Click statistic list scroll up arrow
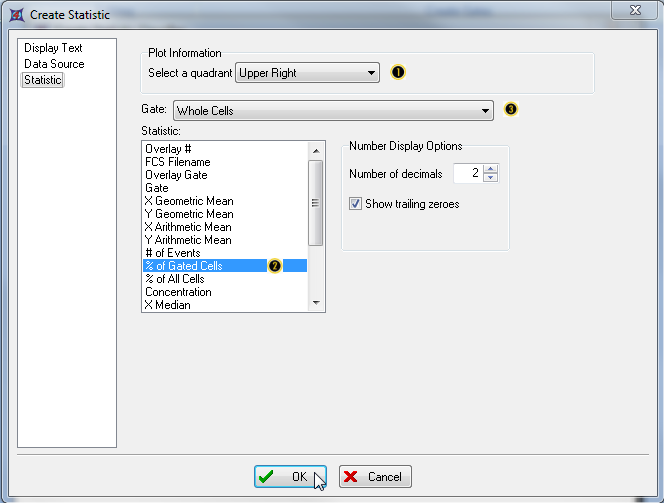The image size is (664, 503). [x=316, y=151]
